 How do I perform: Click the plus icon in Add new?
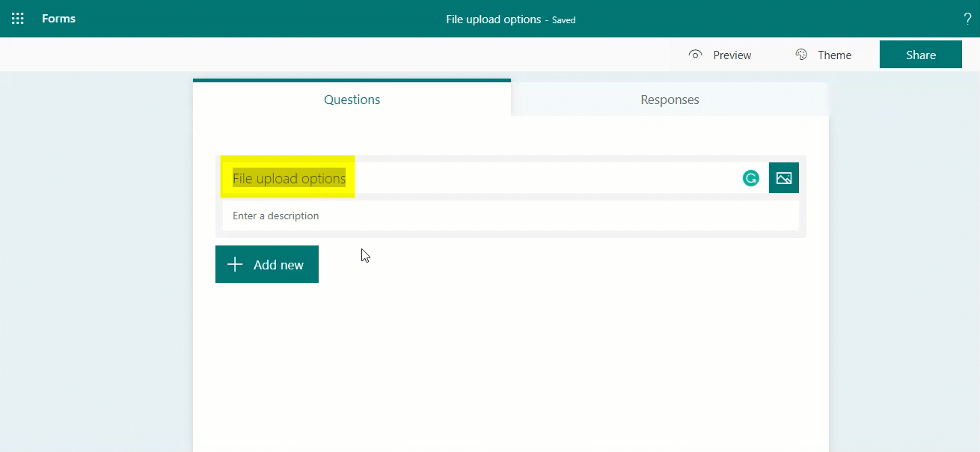[x=235, y=264]
